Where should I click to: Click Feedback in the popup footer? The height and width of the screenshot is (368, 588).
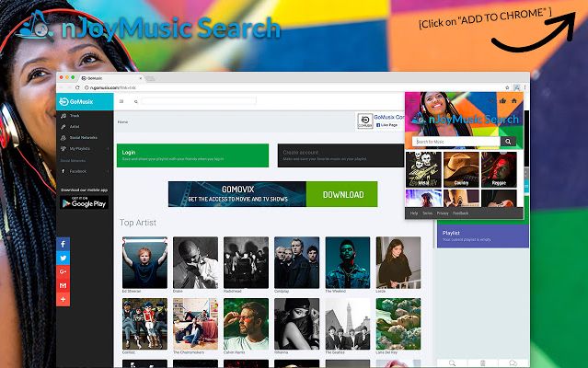[460, 213]
